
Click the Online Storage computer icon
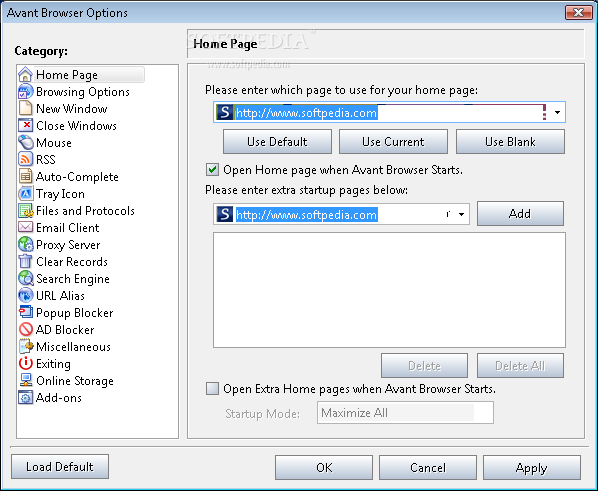click(26, 380)
